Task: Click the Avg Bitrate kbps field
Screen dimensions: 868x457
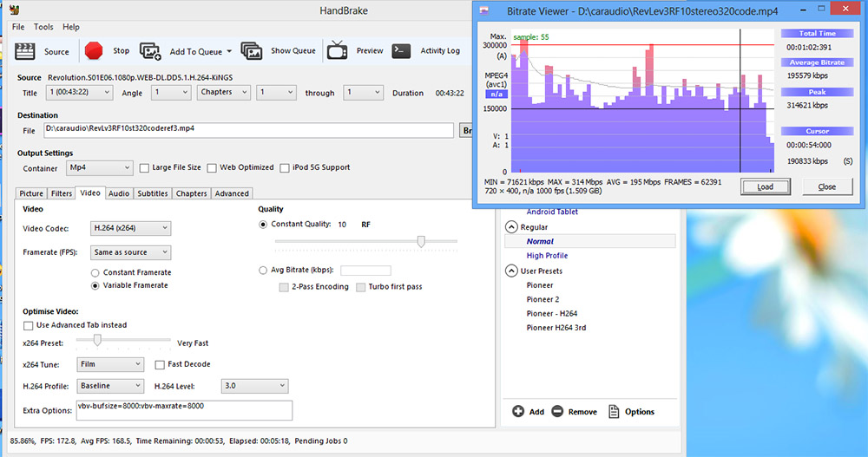Action: tap(365, 271)
